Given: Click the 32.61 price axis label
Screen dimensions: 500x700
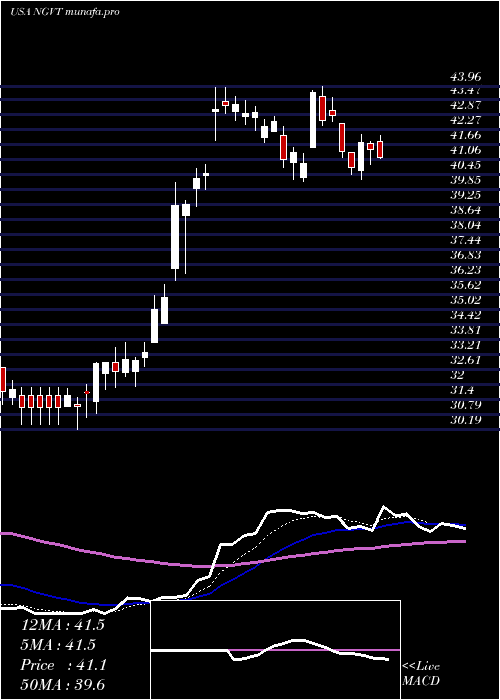Looking at the screenshot, I should click(x=465, y=360).
